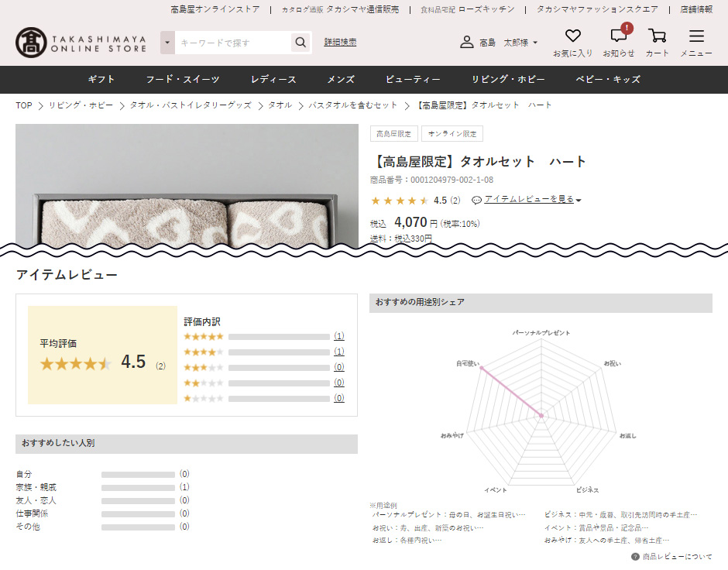Screen dimensions: 728x570
Task: Select the リビング・ホビー menu item
Action: pos(508,79)
